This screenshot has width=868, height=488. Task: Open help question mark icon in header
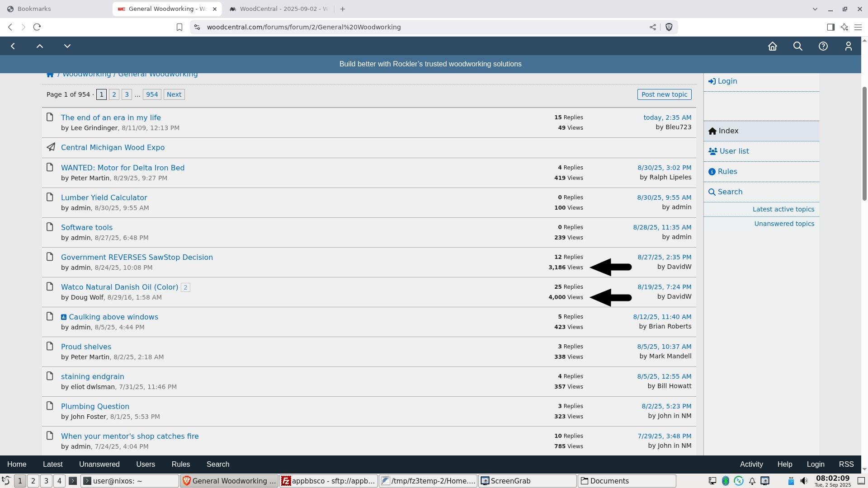823,46
